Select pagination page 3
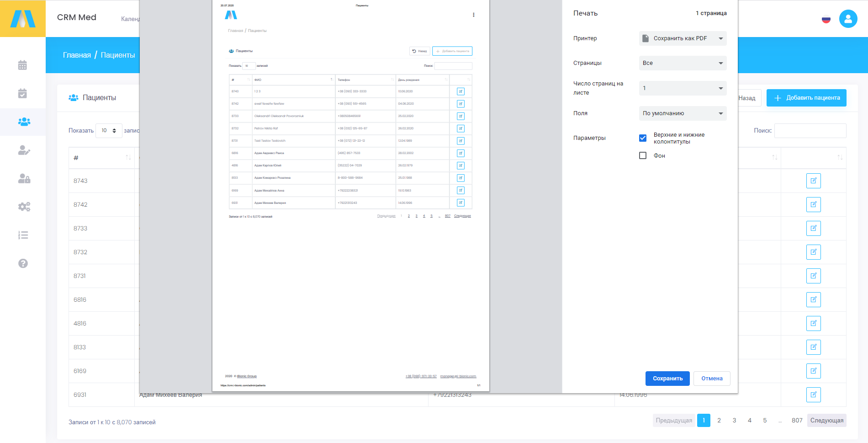This screenshot has width=868, height=443. tap(734, 420)
